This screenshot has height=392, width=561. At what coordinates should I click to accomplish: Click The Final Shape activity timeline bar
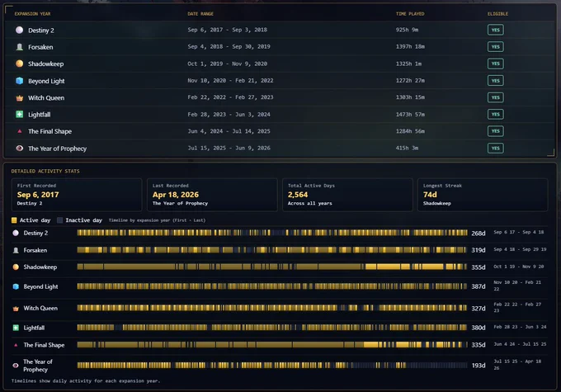click(272, 345)
